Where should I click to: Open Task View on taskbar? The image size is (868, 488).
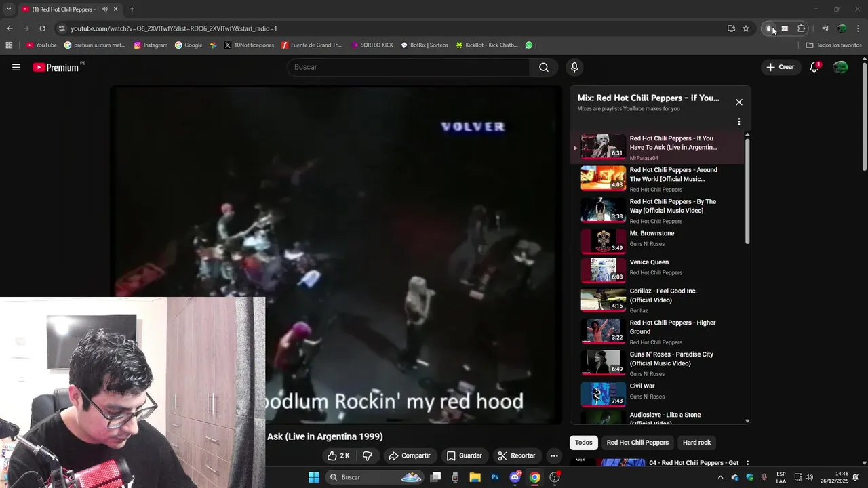(x=435, y=477)
